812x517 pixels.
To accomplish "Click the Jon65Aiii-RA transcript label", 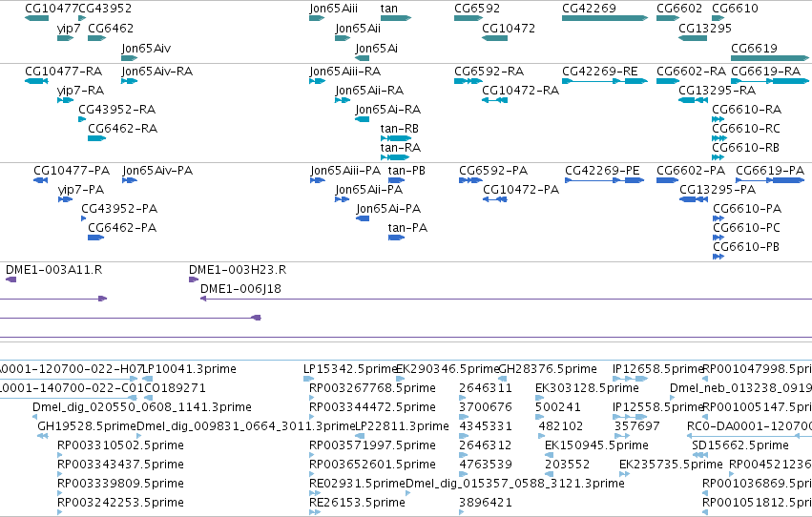I will tap(345, 71).
